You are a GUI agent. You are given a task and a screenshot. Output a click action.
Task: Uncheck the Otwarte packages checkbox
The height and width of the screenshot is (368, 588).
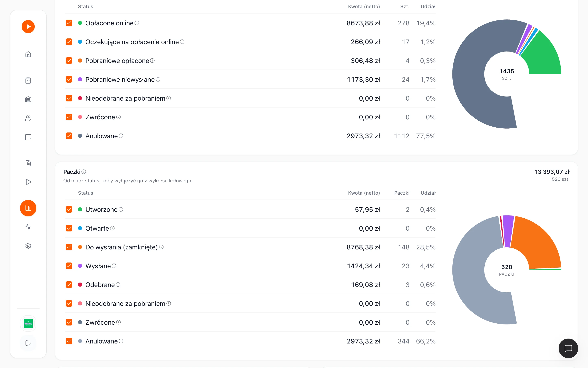[69, 228]
